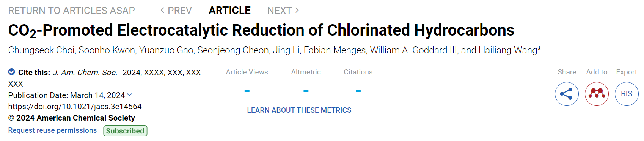Open author Hailiang Wang's name

tap(508, 50)
